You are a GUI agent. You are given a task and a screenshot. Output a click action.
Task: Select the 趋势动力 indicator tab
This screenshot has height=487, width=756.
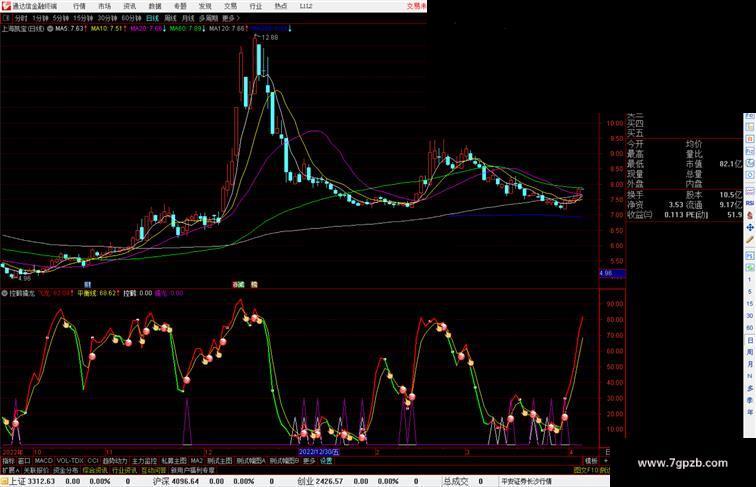tap(115, 461)
